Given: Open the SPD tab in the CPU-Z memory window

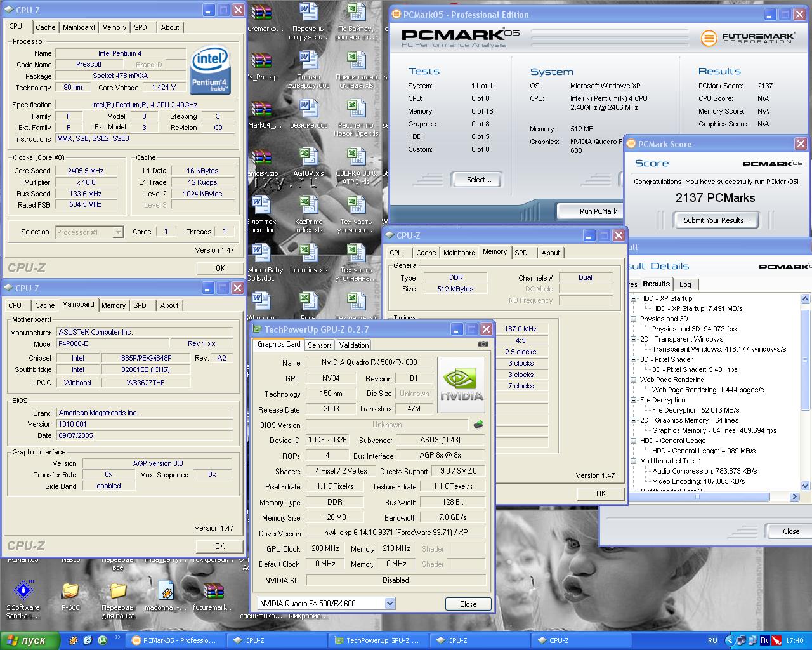Looking at the screenshot, I should (521, 253).
